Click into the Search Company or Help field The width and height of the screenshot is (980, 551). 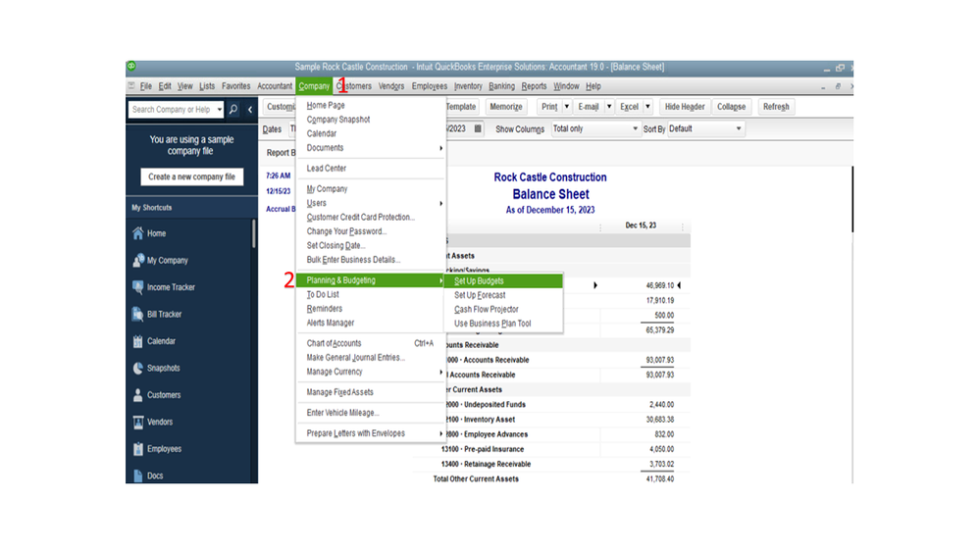(x=172, y=110)
